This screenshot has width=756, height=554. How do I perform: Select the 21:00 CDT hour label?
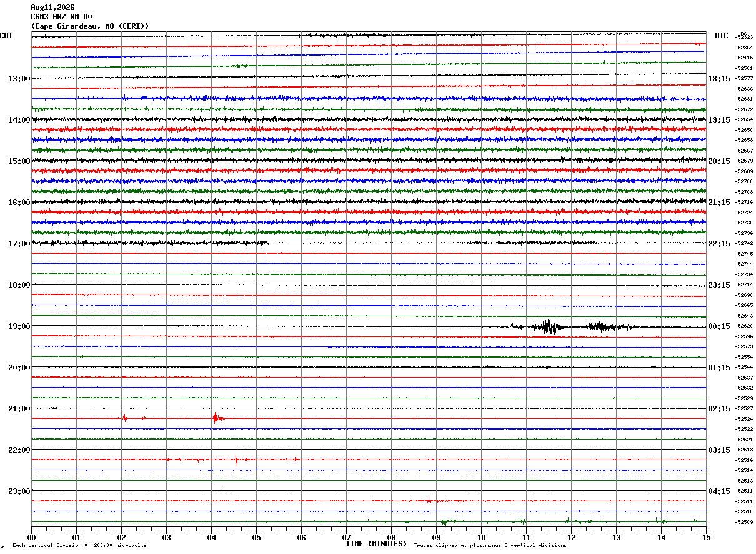(19, 409)
